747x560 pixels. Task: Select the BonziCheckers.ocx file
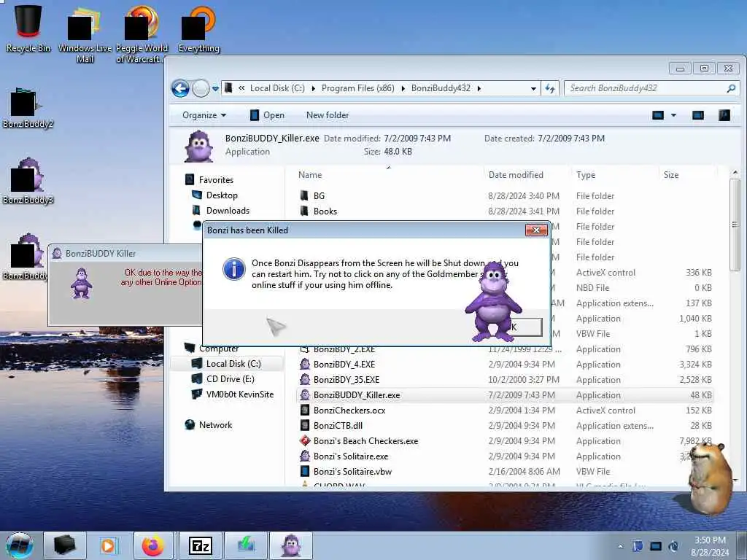click(x=505, y=410)
